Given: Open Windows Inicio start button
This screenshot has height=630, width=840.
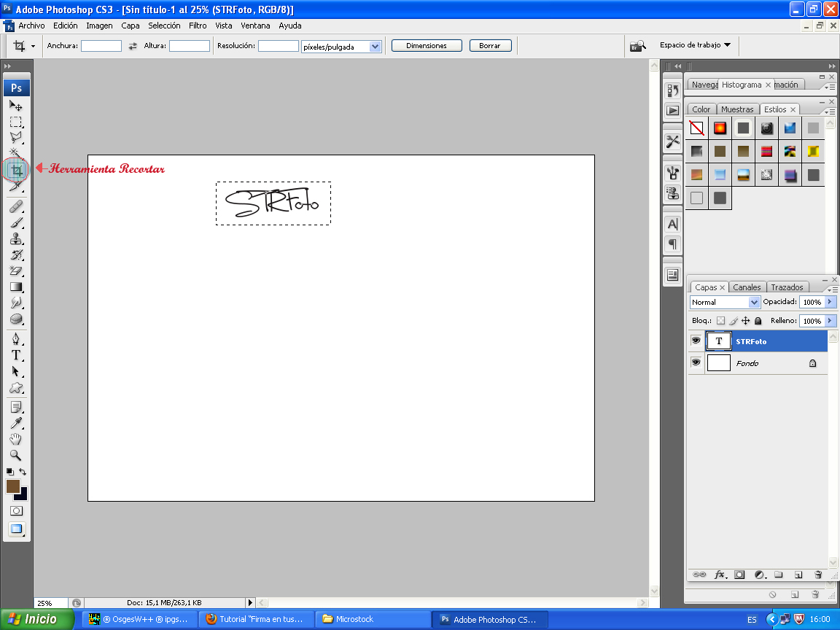Looking at the screenshot, I should point(36,619).
